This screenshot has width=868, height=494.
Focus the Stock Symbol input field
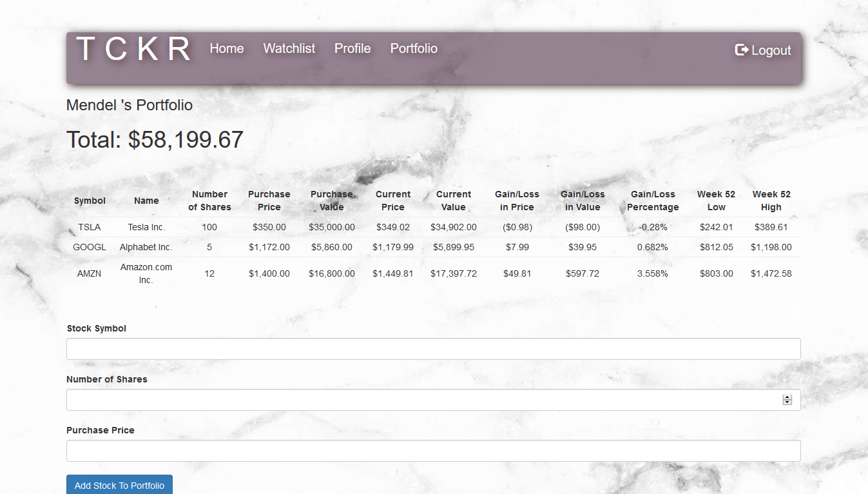tap(434, 349)
